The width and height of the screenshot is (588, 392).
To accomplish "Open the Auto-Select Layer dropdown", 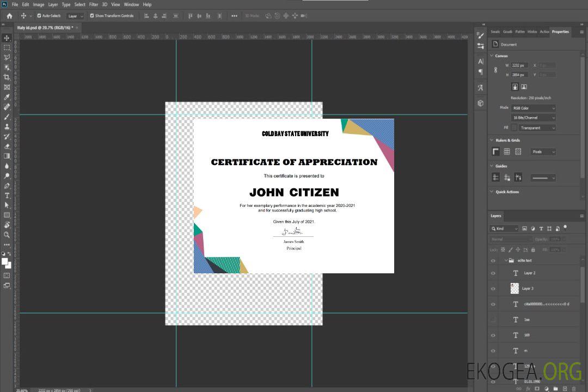I will point(75,16).
